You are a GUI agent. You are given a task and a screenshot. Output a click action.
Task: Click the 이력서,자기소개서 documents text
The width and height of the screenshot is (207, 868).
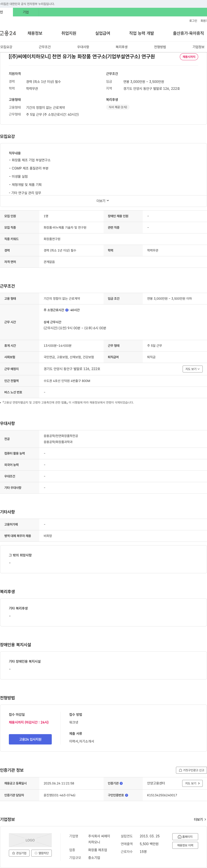point(82,741)
